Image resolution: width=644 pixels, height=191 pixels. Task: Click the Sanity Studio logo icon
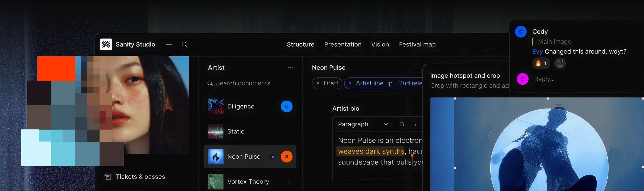[x=106, y=44]
